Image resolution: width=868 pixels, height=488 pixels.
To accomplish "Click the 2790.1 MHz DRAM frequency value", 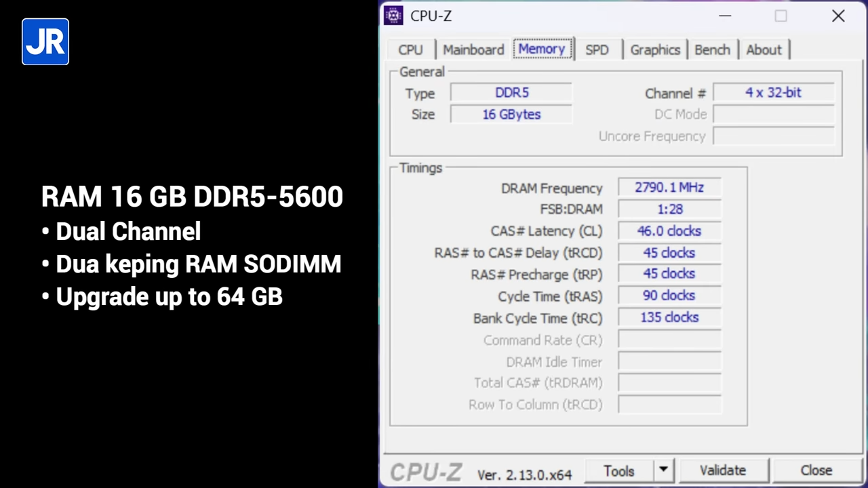I will 669,188.
